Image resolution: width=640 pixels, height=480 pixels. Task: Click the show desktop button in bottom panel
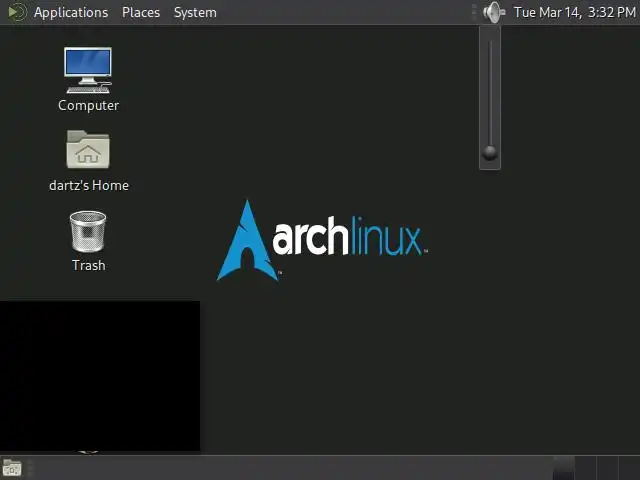coord(12,468)
